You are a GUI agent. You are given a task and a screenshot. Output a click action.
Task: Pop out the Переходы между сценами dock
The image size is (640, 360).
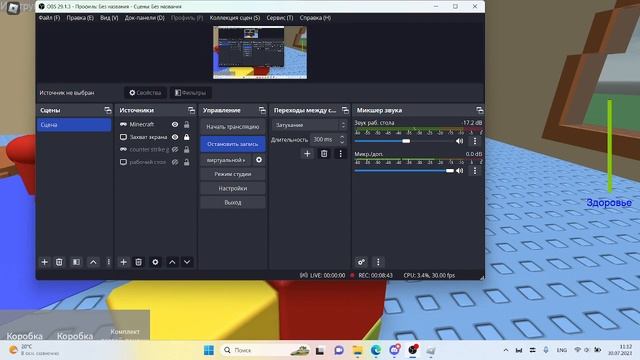tap(345, 110)
